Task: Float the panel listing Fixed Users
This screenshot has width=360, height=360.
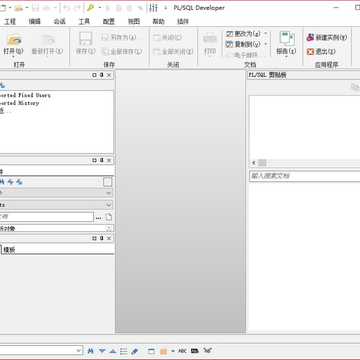Action: 94,75
